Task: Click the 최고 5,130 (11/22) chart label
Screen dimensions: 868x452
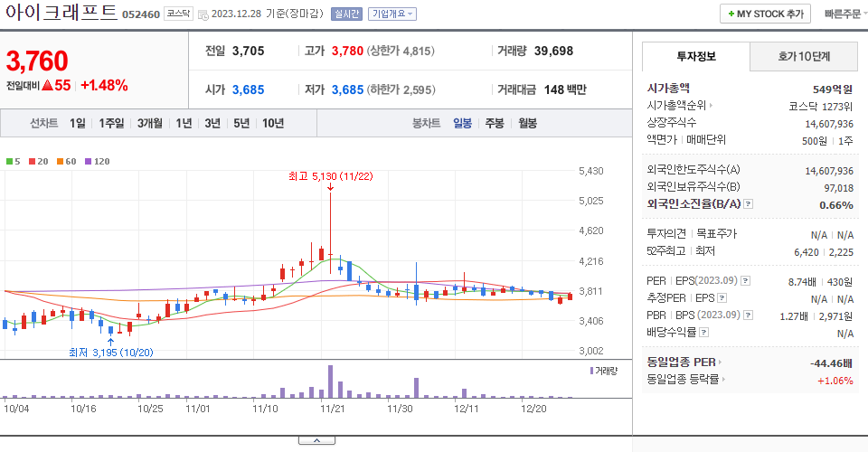Action: (331, 176)
